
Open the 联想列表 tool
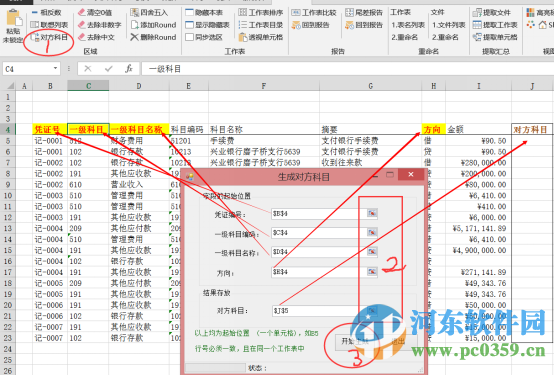pyautogui.click(x=49, y=25)
